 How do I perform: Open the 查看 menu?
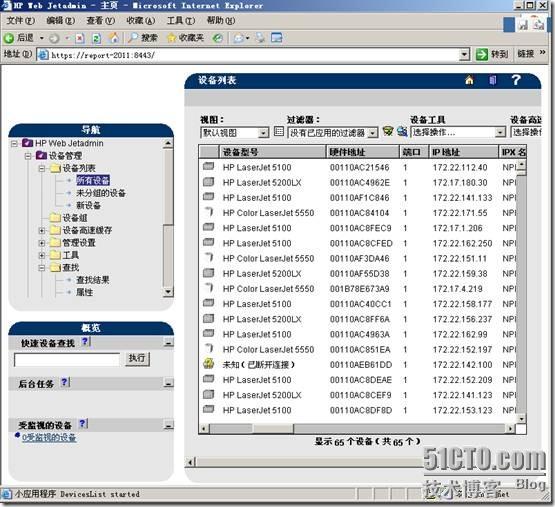(x=101, y=21)
